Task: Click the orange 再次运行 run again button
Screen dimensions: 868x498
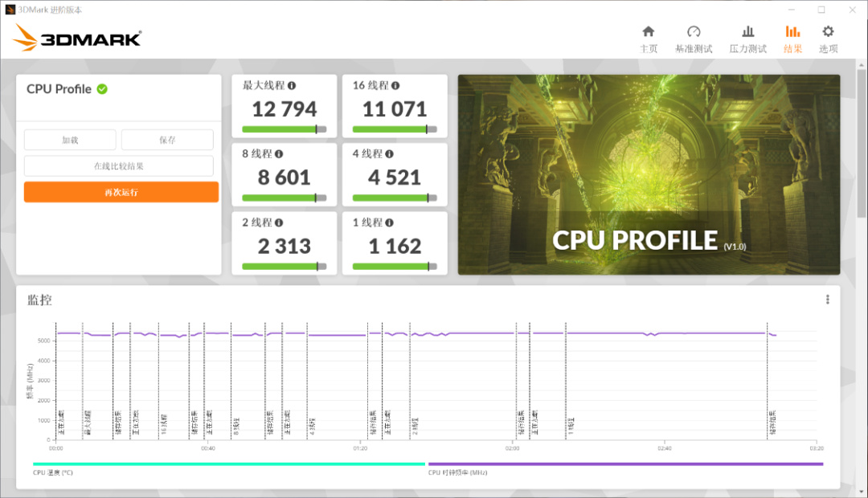Action: pyautogui.click(x=121, y=192)
